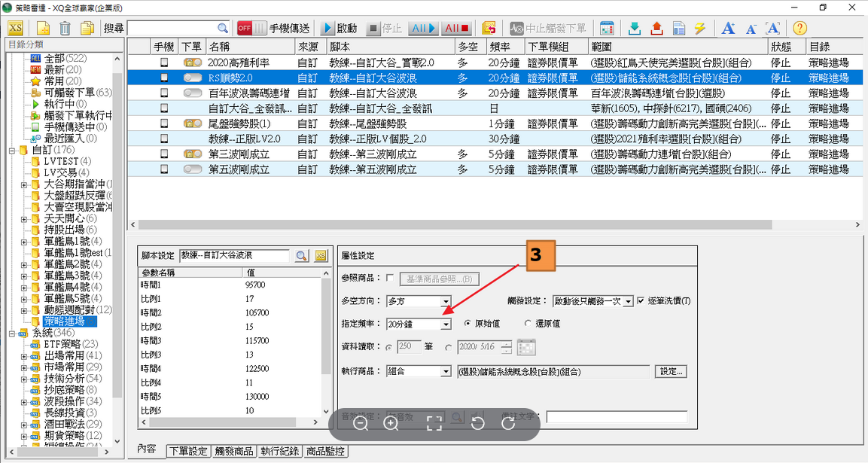
Task: Select the 還原值 radio button
Action: (519, 324)
